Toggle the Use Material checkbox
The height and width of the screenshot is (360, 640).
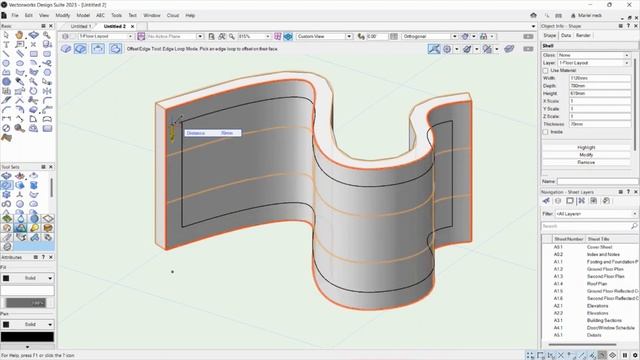[546, 71]
